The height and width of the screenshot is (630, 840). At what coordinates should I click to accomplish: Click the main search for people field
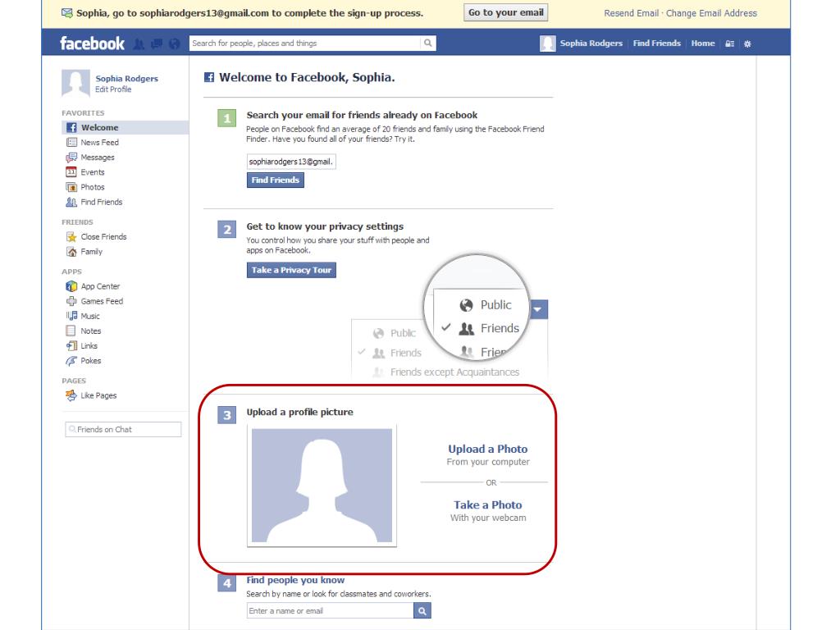305,43
